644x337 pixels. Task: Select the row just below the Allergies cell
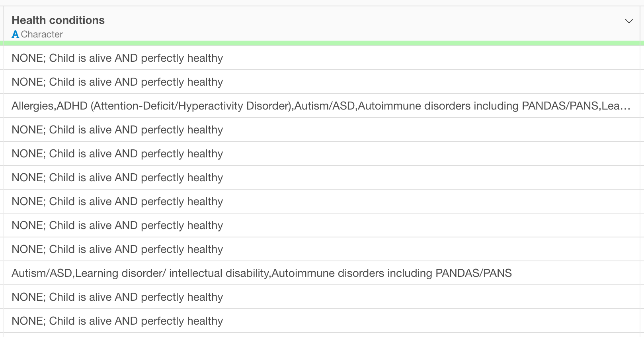pyautogui.click(x=321, y=130)
